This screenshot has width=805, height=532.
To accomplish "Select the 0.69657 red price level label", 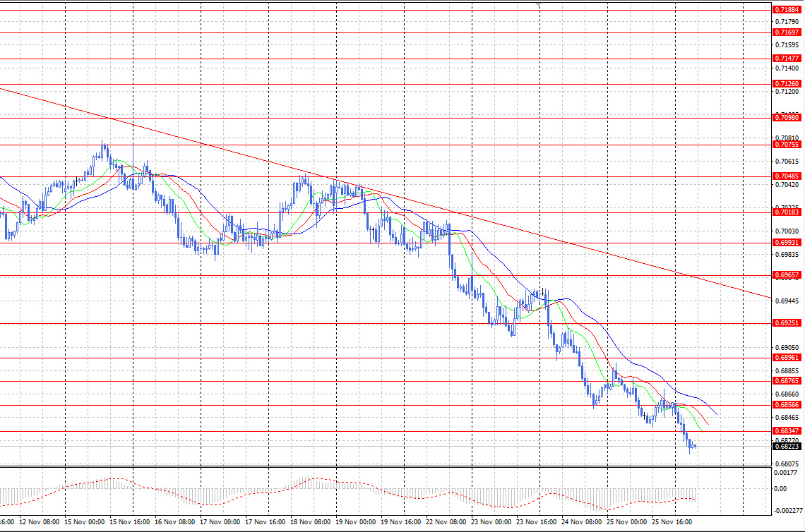I will 787,275.
